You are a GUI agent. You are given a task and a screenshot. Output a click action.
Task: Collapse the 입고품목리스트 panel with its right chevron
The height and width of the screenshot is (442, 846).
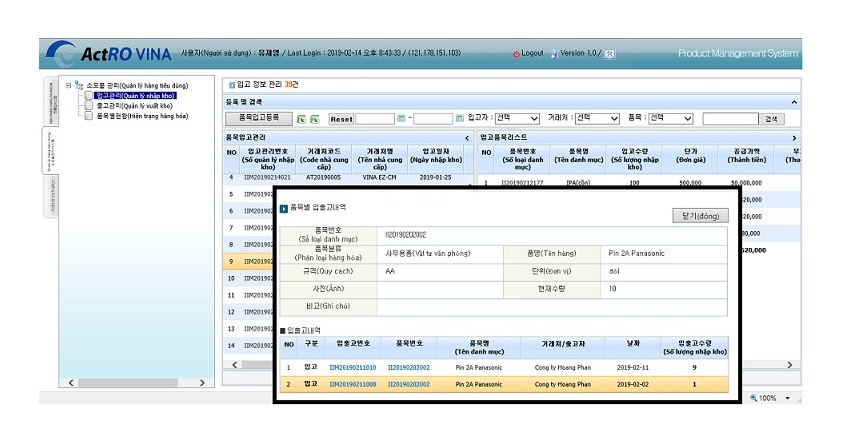coord(794,138)
